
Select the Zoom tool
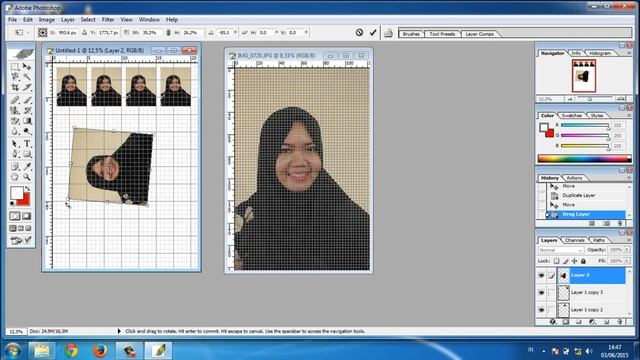[x=27, y=177]
